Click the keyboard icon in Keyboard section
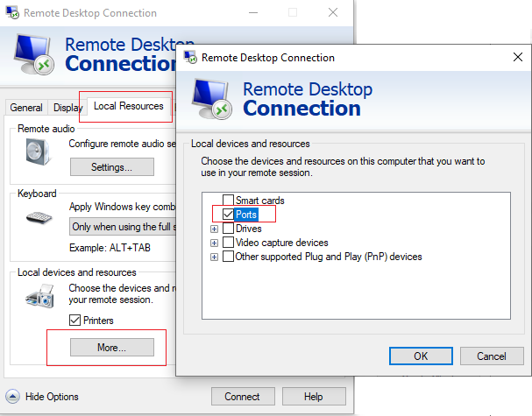The width and height of the screenshot is (532, 416). pyautogui.click(x=39, y=218)
